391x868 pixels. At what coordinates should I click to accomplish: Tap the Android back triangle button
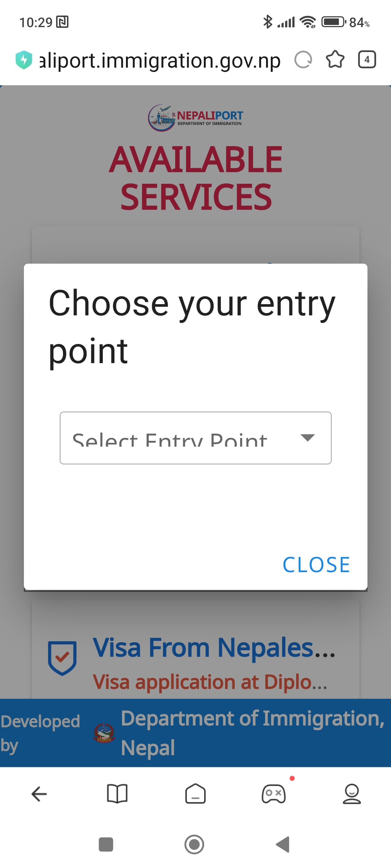[283, 844]
